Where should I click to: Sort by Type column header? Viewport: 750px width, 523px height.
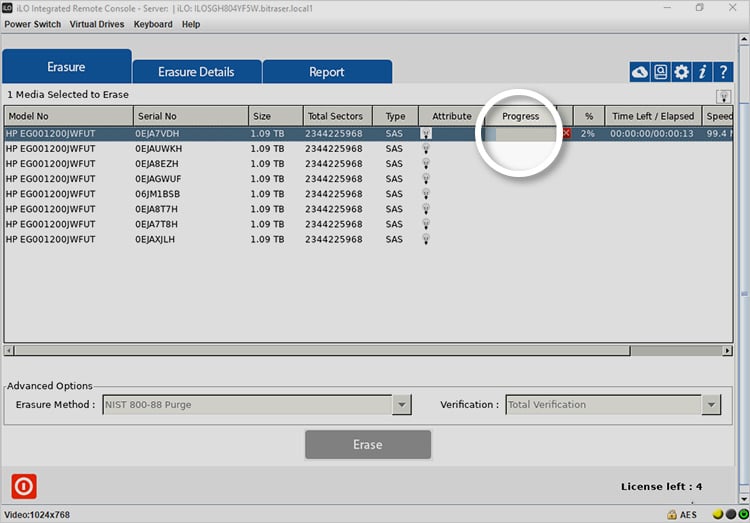tap(396, 116)
